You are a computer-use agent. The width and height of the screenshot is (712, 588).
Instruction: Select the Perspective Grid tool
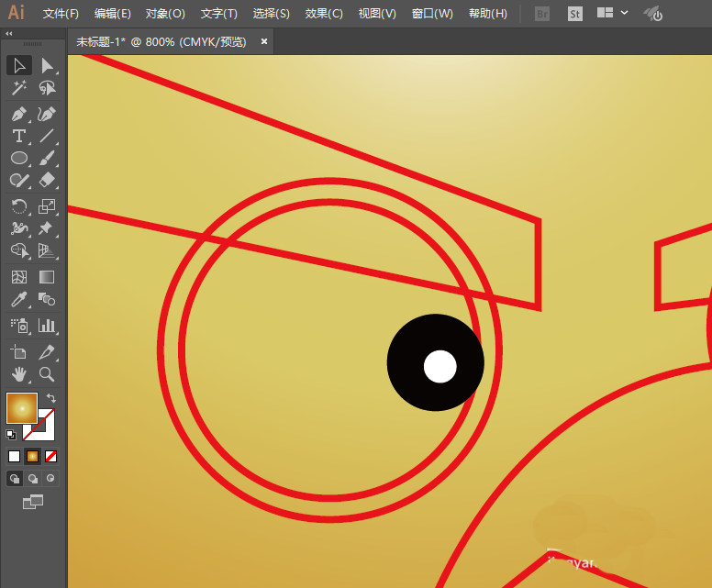pyautogui.click(x=47, y=250)
